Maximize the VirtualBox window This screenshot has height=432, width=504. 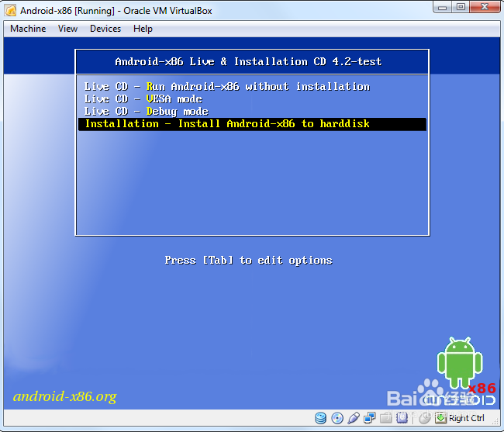461,7
